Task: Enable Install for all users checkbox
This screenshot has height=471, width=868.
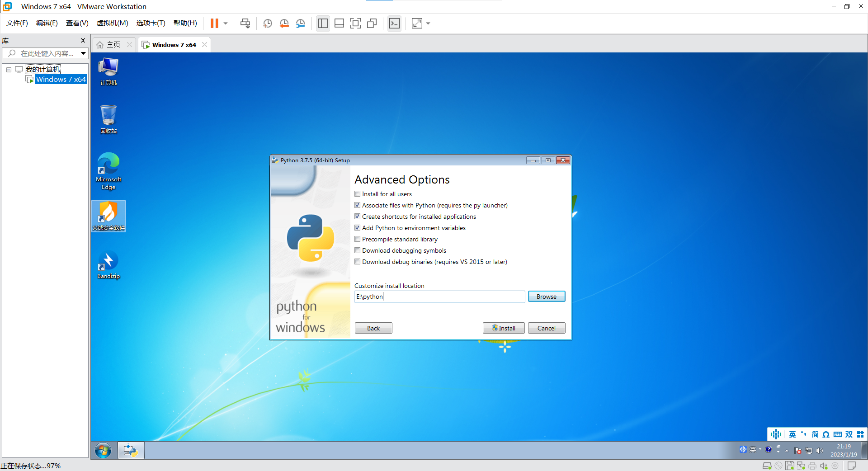Action: pos(358,194)
